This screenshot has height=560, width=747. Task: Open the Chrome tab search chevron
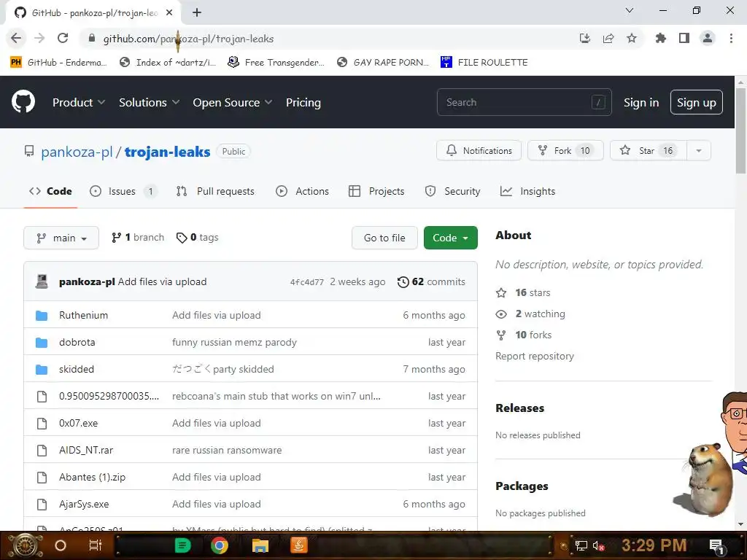coord(630,10)
